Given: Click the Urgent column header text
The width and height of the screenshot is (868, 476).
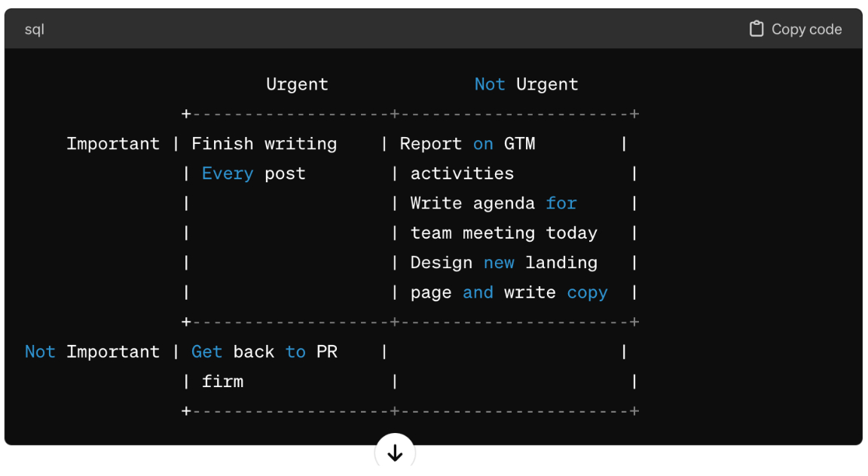Looking at the screenshot, I should click(x=297, y=84).
